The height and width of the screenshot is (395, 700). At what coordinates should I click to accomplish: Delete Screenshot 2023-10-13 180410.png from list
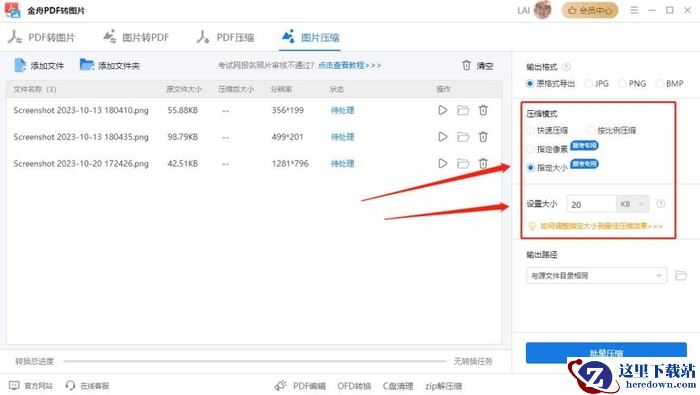pyautogui.click(x=483, y=110)
